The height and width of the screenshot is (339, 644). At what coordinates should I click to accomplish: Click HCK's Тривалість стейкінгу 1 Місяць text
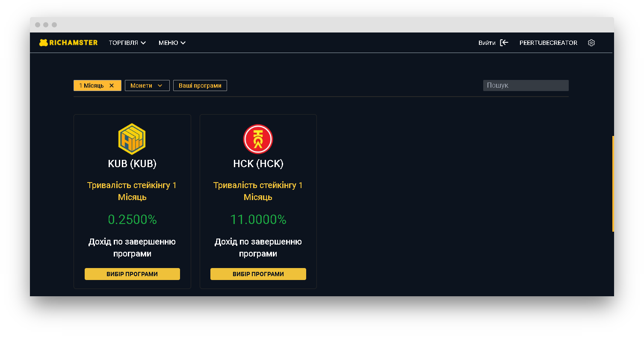point(258,191)
